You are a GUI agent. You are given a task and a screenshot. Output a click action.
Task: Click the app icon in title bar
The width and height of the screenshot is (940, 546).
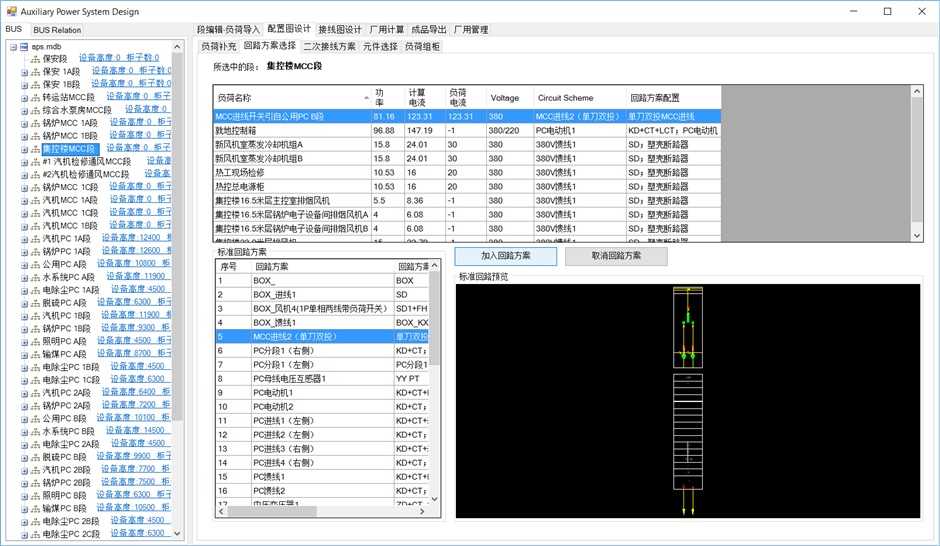pos(10,11)
